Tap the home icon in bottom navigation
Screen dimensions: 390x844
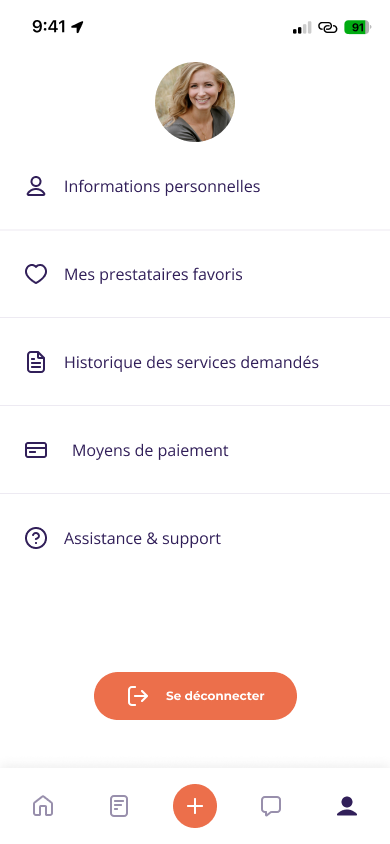point(43,806)
